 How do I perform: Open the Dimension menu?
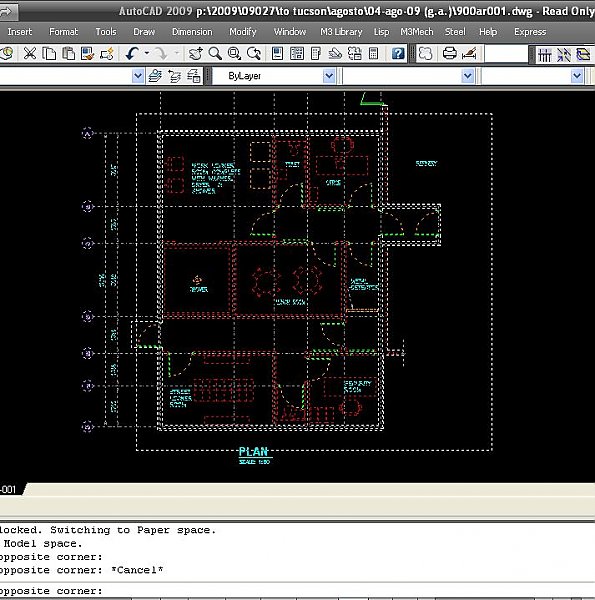192,32
